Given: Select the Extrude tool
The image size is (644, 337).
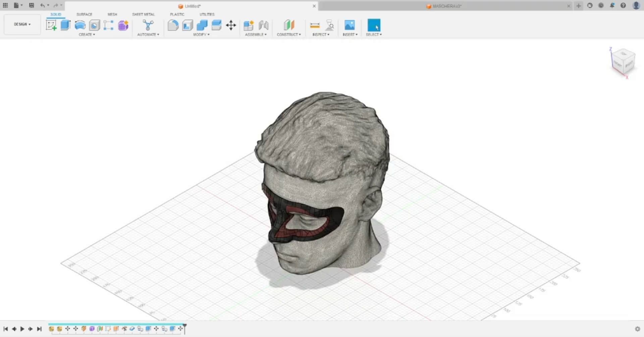Looking at the screenshot, I should point(65,25).
